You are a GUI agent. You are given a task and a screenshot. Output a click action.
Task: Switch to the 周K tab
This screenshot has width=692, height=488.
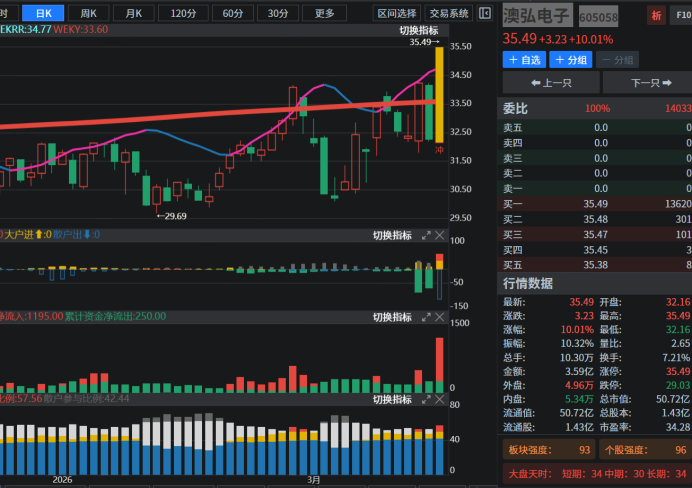[89, 14]
